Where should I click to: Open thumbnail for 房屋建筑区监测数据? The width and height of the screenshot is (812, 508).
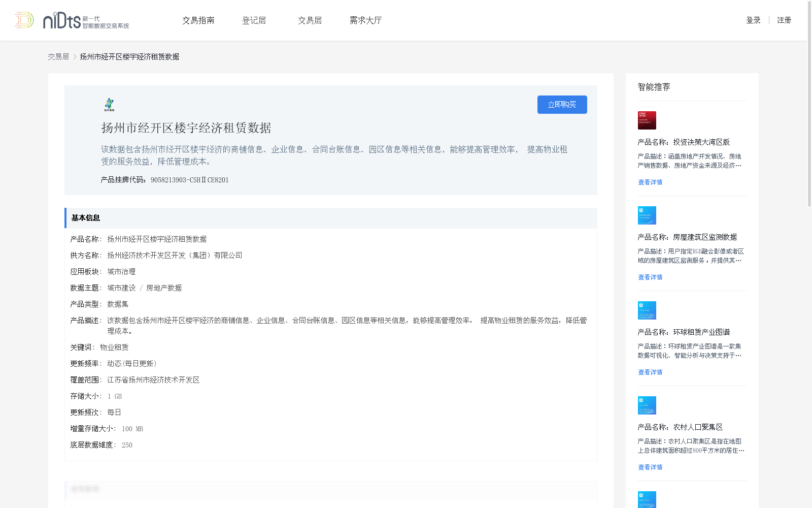point(647,215)
